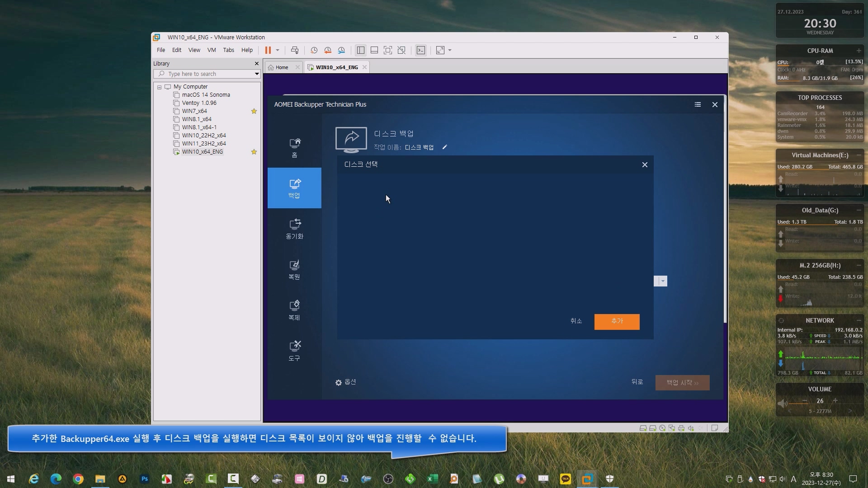The width and height of the screenshot is (868, 488).
Task: Click 백업 시작 (Start Backup) button
Action: point(682,383)
